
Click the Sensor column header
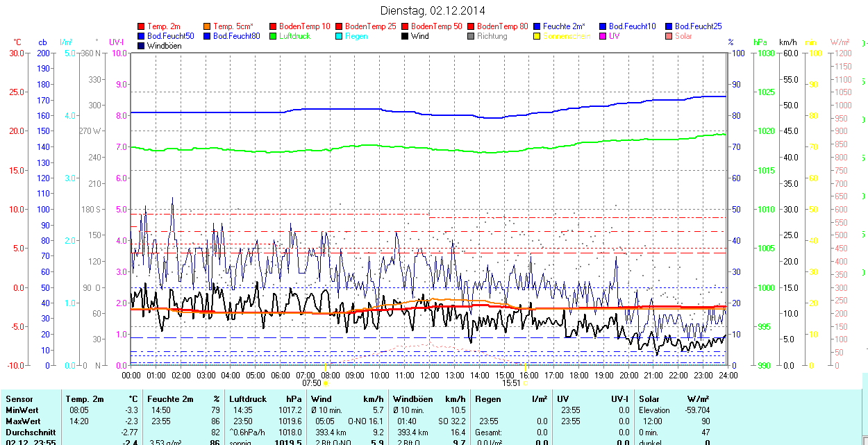click(19, 399)
